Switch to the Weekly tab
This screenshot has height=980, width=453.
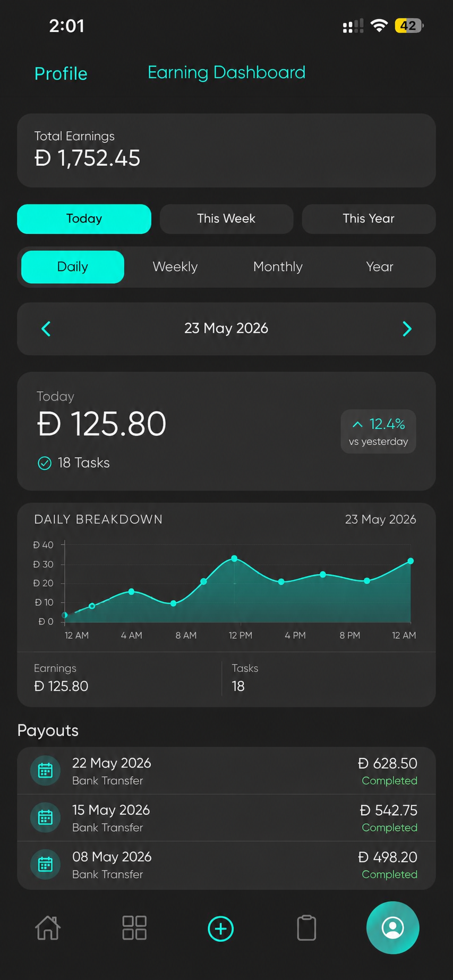click(175, 267)
